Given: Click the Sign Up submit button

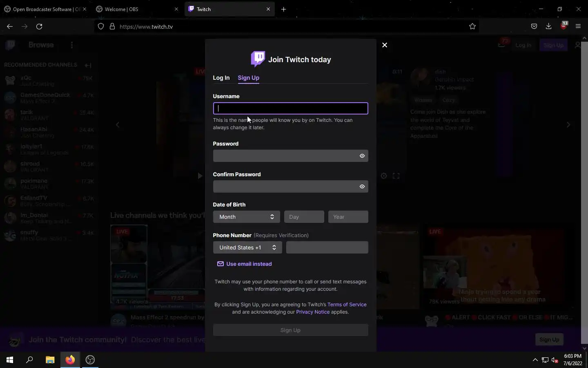Looking at the screenshot, I should coord(290,330).
